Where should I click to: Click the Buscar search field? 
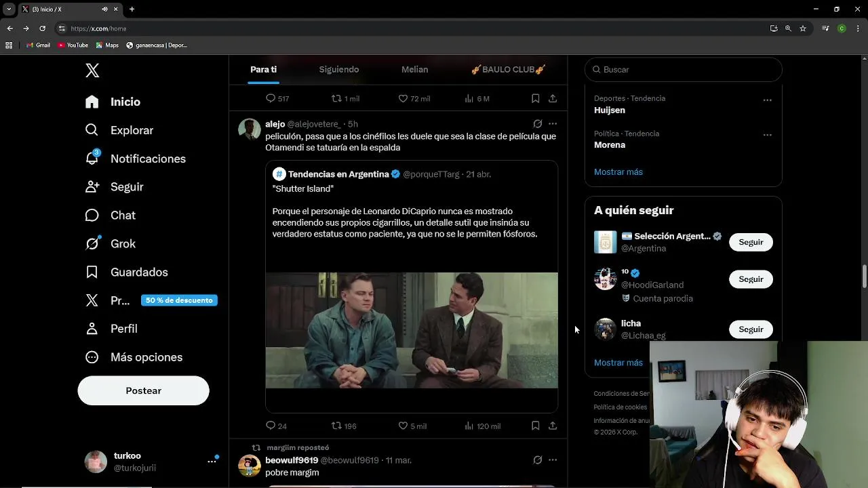tap(684, 69)
